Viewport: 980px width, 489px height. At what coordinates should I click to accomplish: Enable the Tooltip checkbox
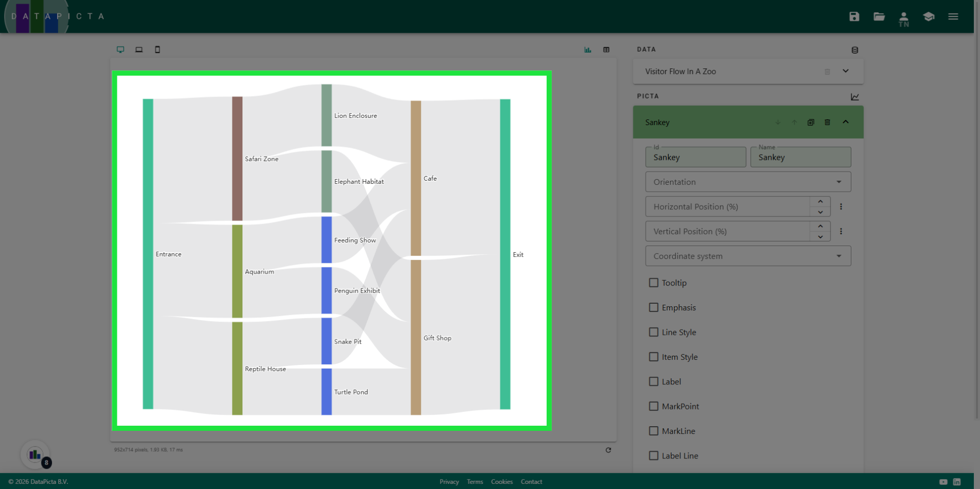(653, 283)
